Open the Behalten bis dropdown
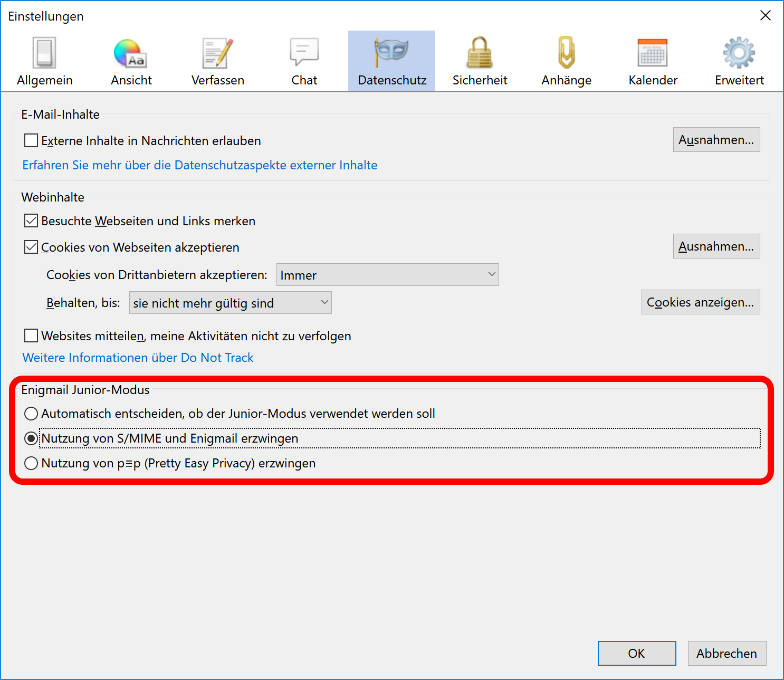784x680 pixels. tap(231, 303)
